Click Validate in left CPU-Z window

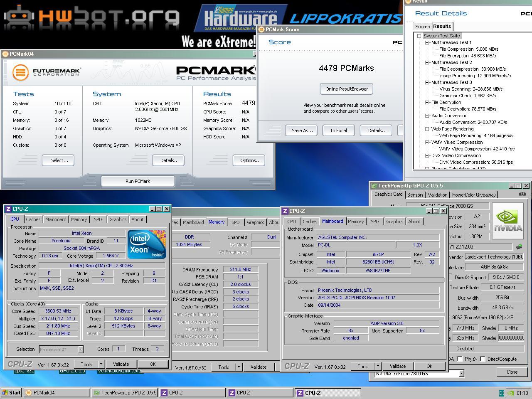[121, 364]
